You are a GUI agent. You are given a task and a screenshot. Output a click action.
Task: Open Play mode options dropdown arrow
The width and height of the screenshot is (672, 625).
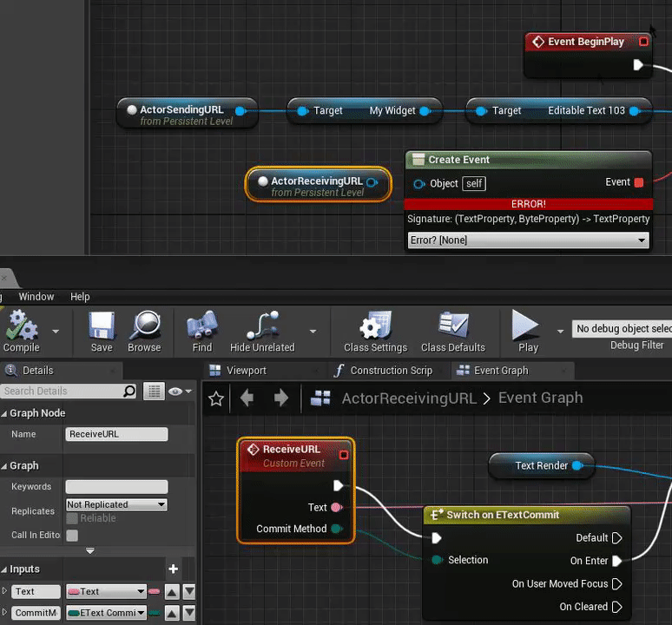point(560,331)
